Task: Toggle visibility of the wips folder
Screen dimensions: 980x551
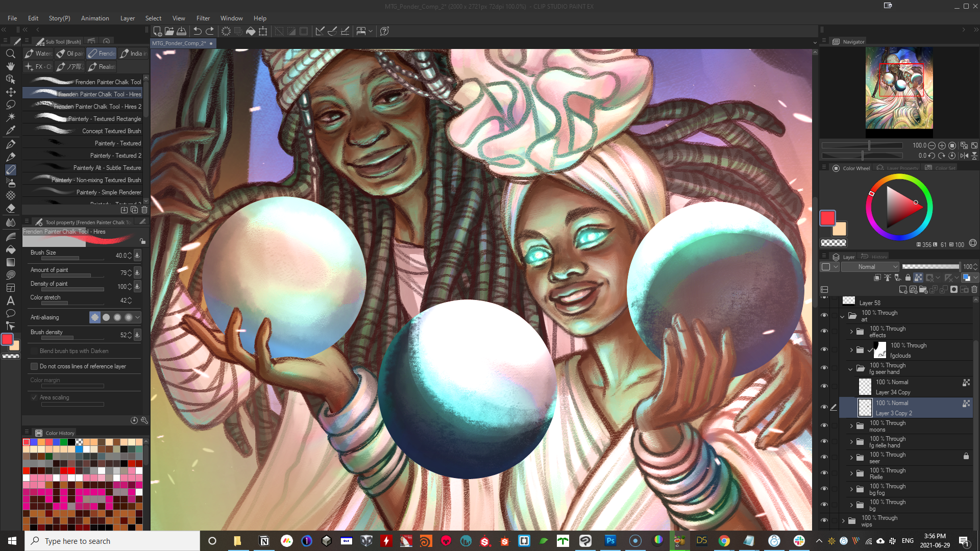Action: tap(824, 520)
